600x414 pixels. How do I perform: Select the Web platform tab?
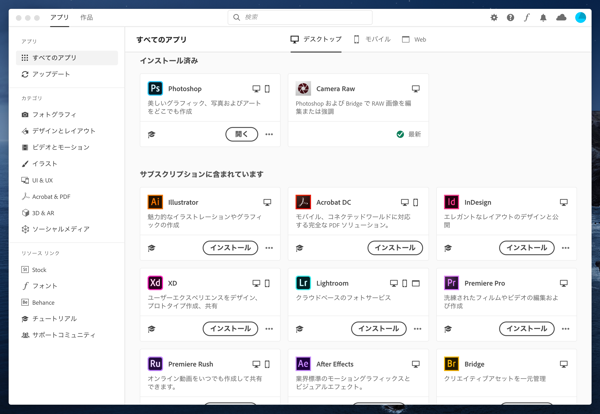(414, 39)
